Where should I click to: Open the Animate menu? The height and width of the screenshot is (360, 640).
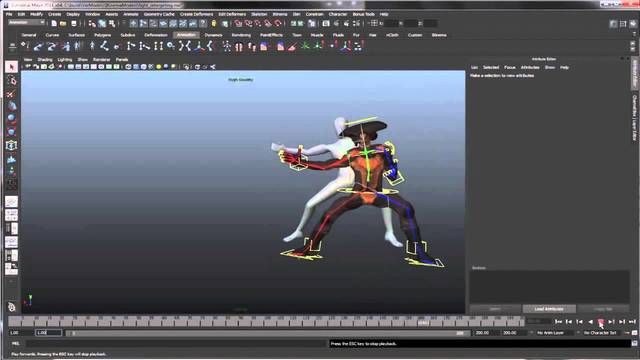[x=131, y=14]
